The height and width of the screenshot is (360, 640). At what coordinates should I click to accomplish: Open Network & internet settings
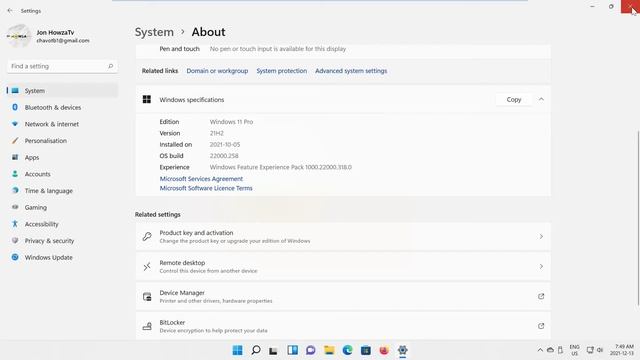(62, 124)
